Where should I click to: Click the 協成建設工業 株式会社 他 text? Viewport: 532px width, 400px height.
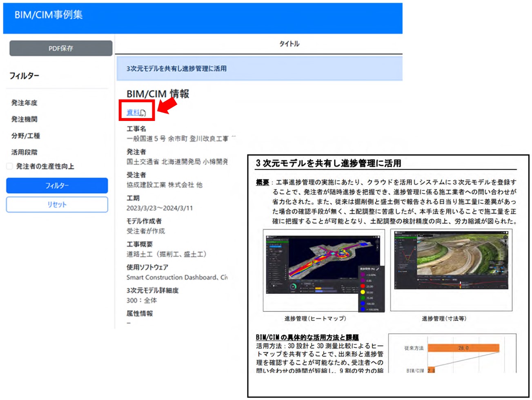pos(164,185)
